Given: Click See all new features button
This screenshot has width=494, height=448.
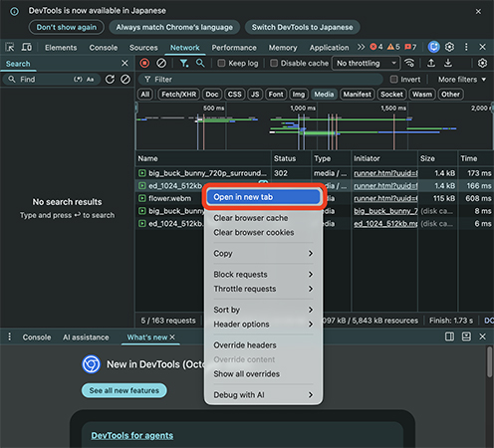Looking at the screenshot, I should (x=124, y=390).
